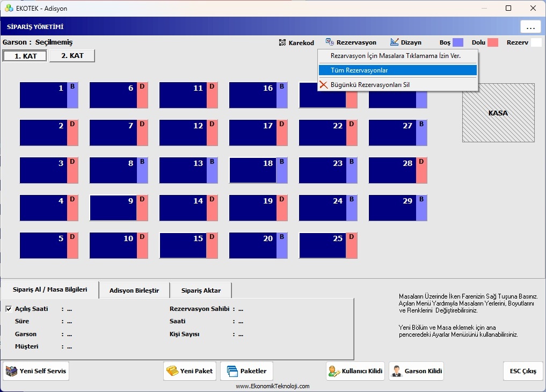Click the Rezerv white color swatch
This screenshot has height=392, width=546.
point(536,42)
